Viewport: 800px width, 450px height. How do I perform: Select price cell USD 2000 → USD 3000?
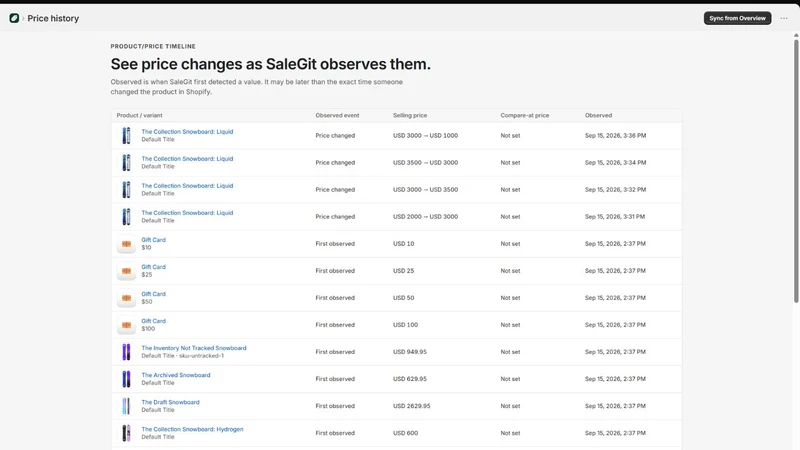coord(426,217)
